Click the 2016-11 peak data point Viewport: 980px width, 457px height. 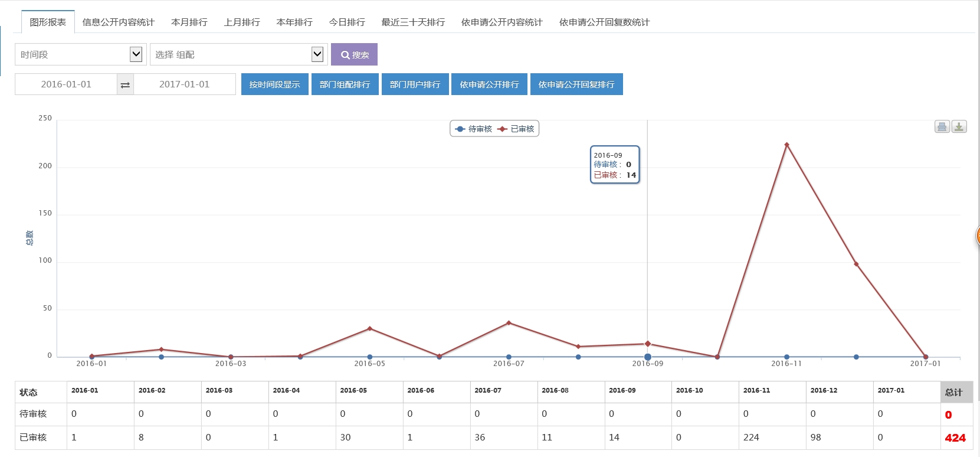tap(786, 145)
